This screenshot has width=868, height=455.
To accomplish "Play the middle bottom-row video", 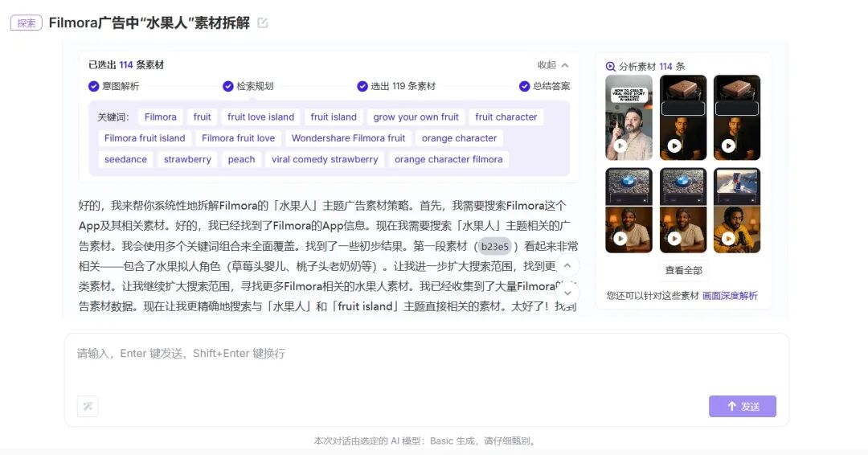I will click(674, 239).
